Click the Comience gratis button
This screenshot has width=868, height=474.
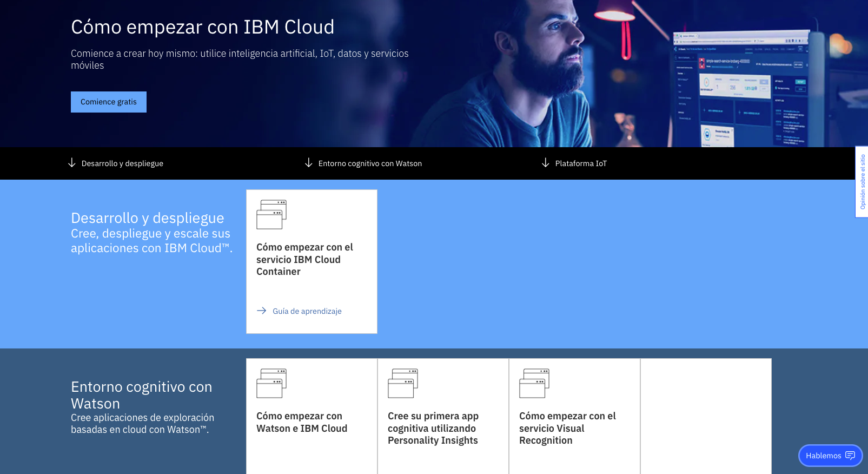tap(109, 102)
